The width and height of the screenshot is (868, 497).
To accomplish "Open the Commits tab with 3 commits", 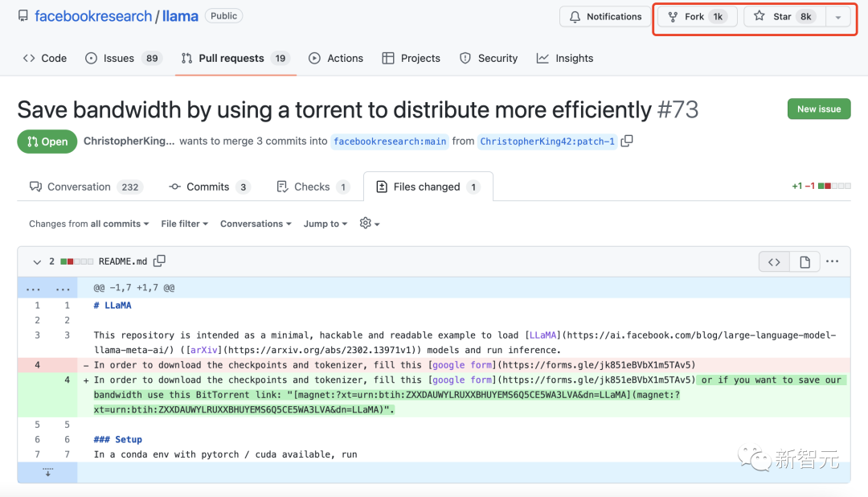I will pyautogui.click(x=209, y=187).
